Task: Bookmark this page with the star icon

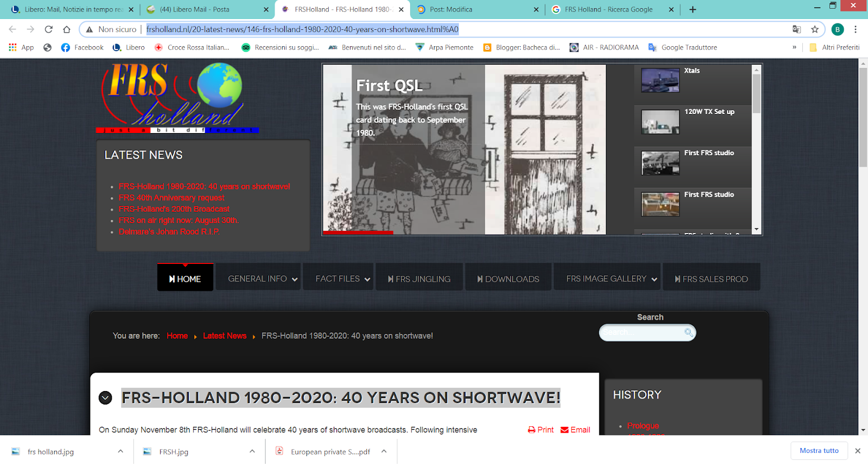Action: point(815,29)
